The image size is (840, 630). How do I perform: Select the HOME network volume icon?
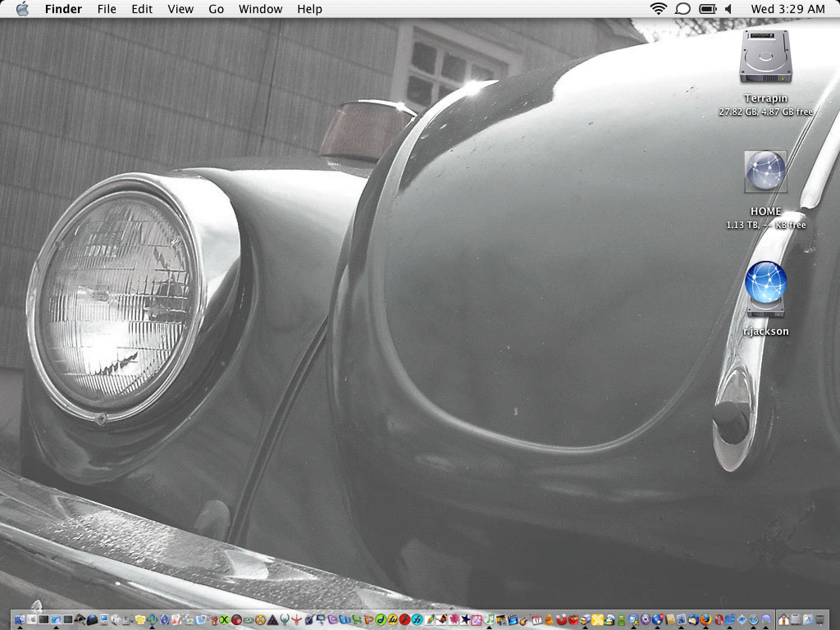click(x=765, y=171)
